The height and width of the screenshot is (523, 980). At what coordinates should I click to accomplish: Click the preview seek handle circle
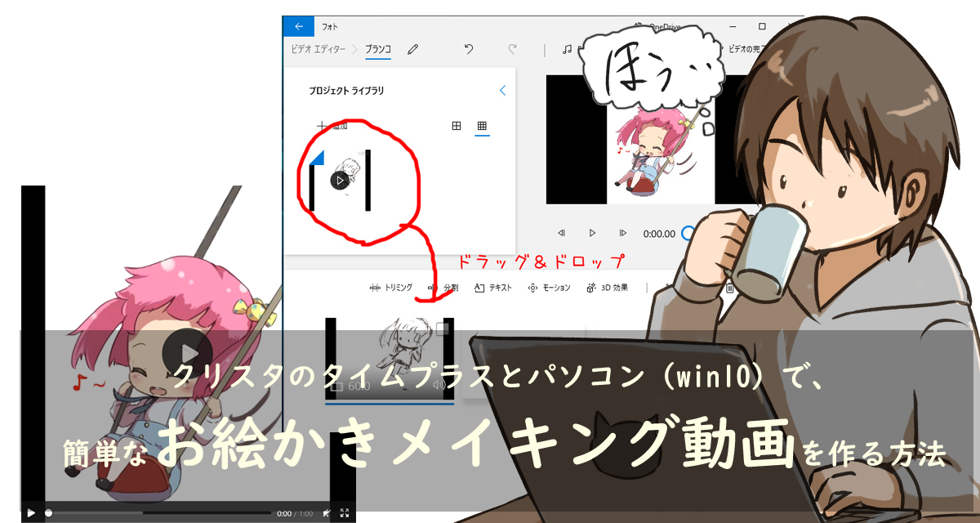coord(688,234)
